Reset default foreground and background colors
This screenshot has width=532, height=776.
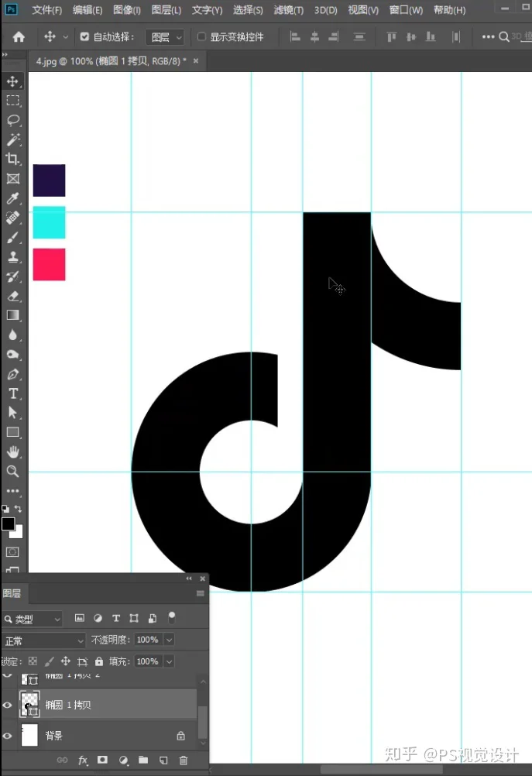[x=5, y=509]
